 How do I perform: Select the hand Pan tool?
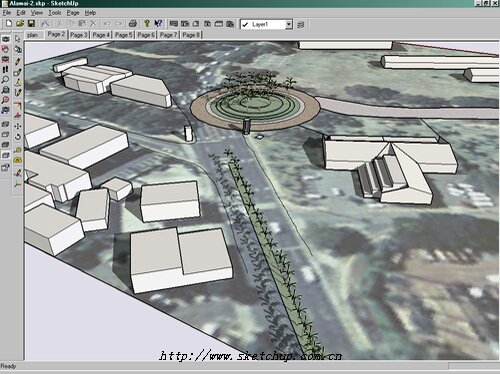coord(5,49)
